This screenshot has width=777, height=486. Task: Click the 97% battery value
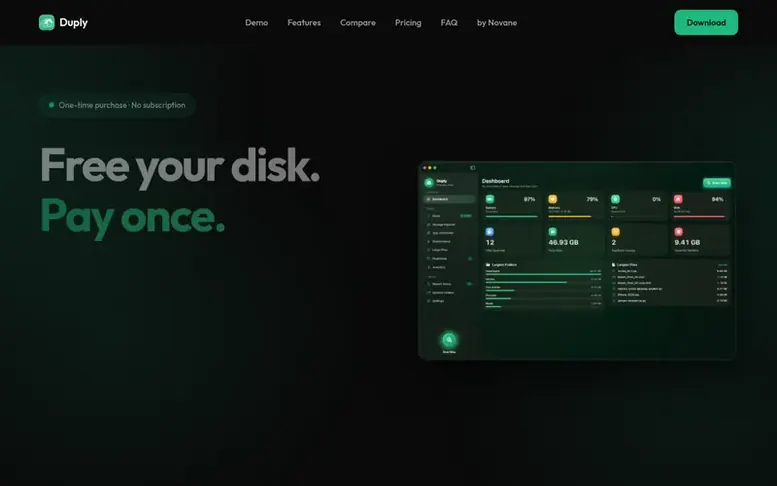(x=529, y=199)
